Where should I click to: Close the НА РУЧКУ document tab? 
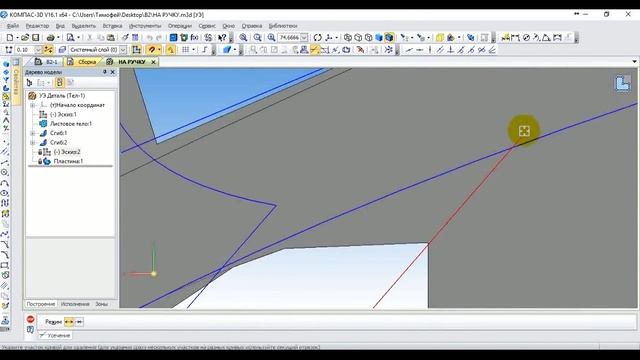153,62
